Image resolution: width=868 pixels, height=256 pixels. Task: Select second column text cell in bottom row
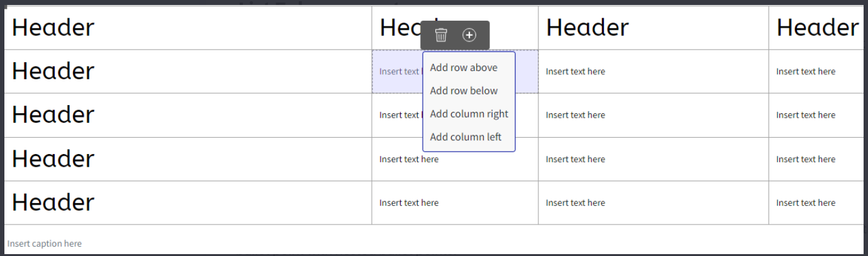(409, 203)
